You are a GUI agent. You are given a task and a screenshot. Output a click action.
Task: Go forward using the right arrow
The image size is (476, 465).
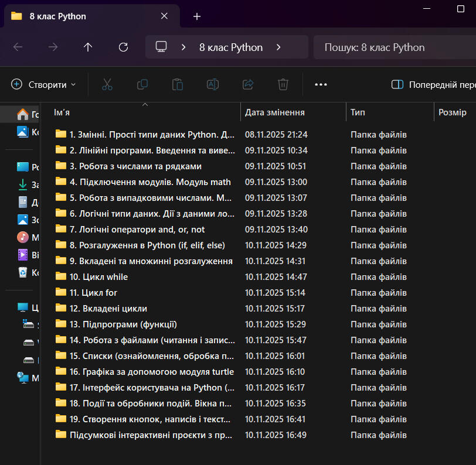click(53, 47)
